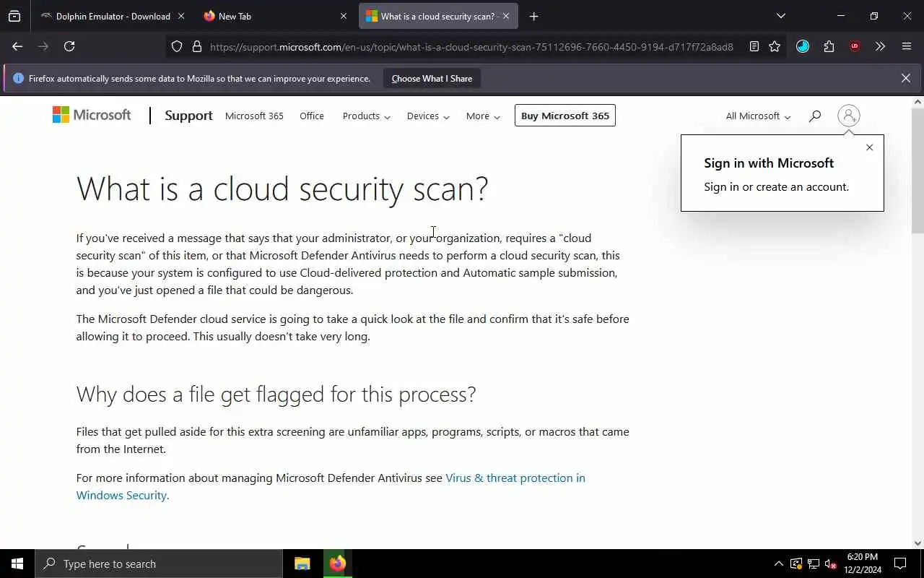Open Firefox application menu
Image resolution: width=924 pixels, height=578 pixels.
pyautogui.click(x=907, y=46)
